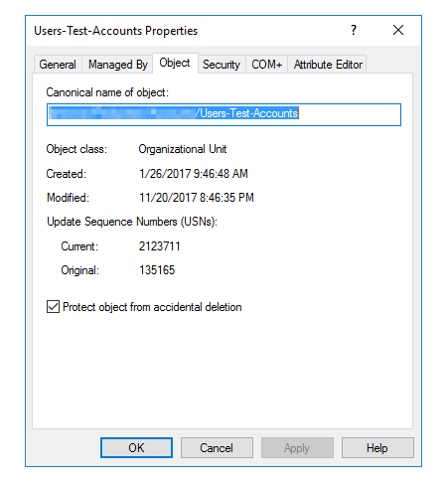The image size is (448, 480).
Task: Click the Modified date value 11/20/2017 8:46:35 PM
Action: coord(197,198)
